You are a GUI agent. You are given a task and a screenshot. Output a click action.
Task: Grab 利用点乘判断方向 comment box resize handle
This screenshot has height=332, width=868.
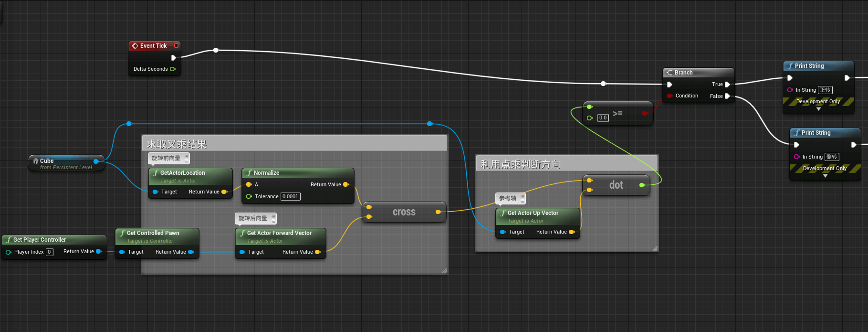coord(655,248)
